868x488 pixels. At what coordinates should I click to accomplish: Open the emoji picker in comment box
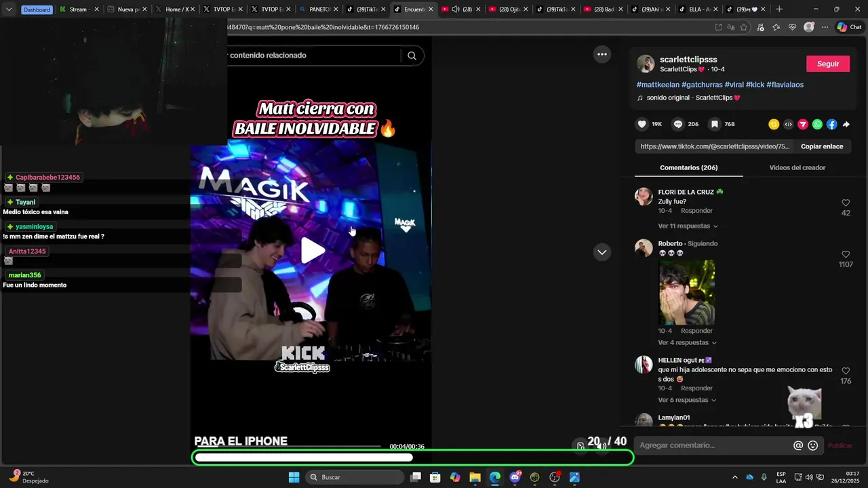coord(812,445)
